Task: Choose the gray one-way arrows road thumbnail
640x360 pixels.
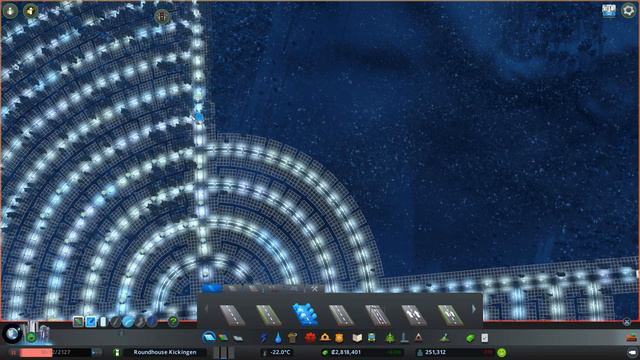Action: coord(414,315)
